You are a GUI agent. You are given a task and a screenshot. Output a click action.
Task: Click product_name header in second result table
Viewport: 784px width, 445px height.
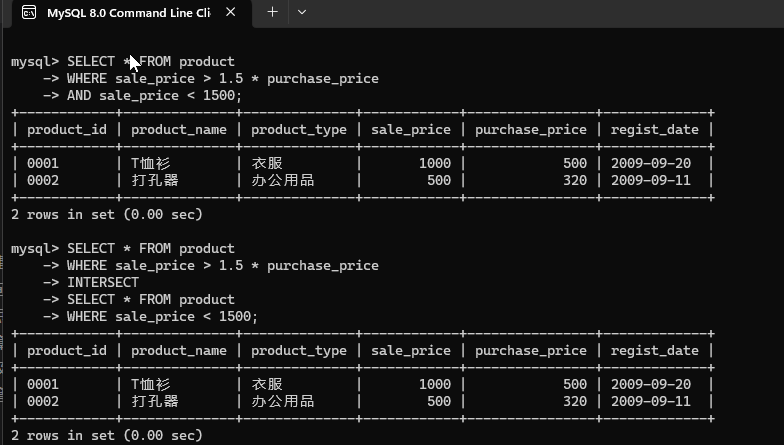(x=179, y=350)
